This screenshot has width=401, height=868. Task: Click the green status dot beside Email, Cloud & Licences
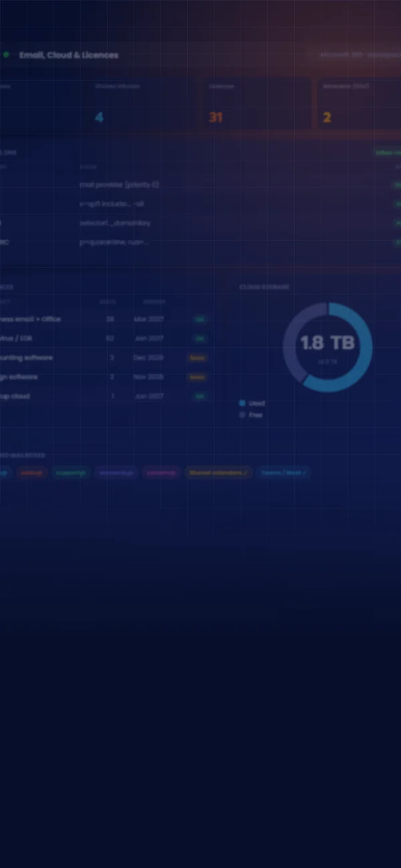click(6, 55)
